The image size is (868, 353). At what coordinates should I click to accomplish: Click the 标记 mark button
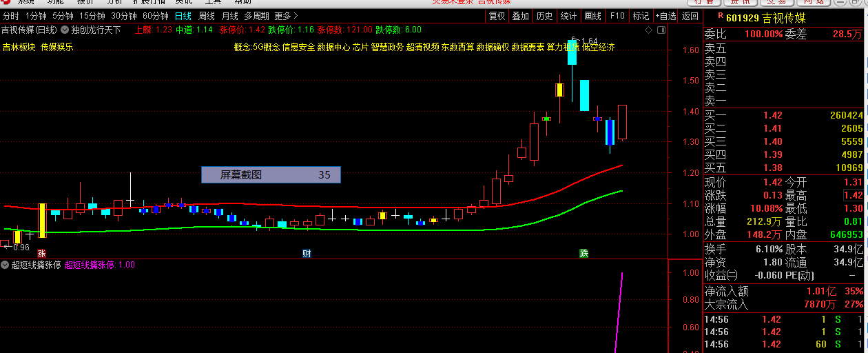641,16
